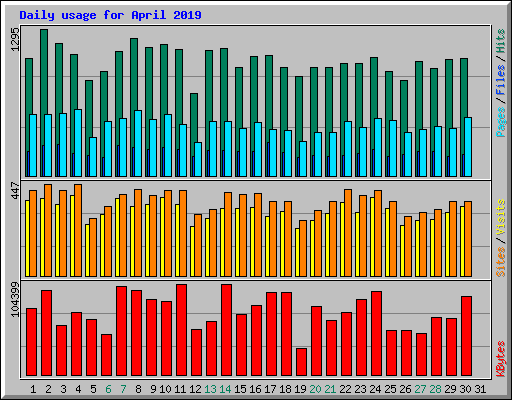Click the day '5' axis label
Viewport: 512px width, 400px height.
point(93,389)
